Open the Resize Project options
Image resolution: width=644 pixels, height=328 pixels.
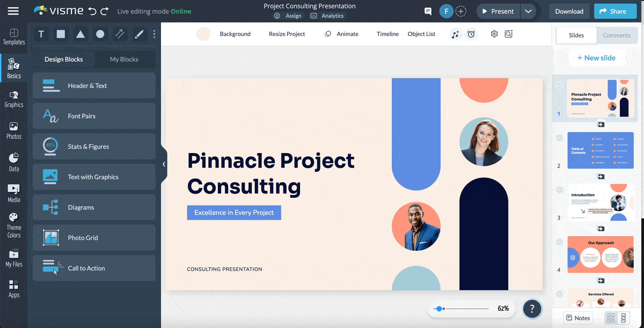tap(287, 33)
